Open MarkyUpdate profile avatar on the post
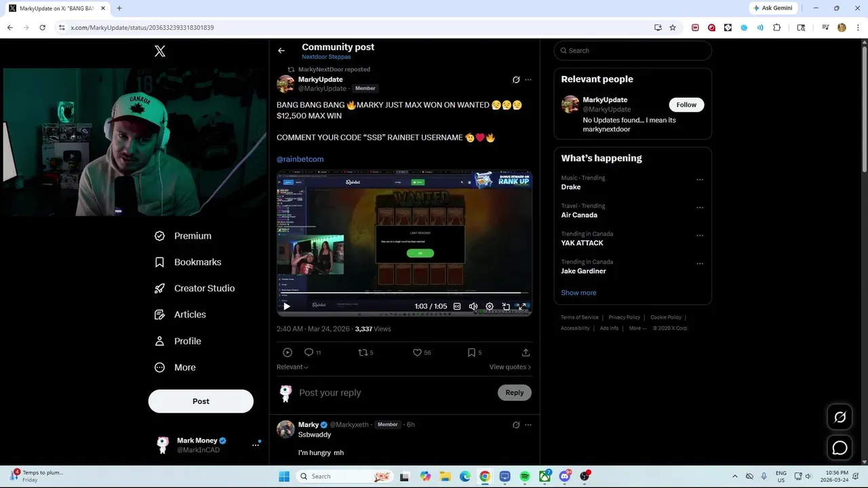This screenshot has width=868, height=488. tap(285, 84)
